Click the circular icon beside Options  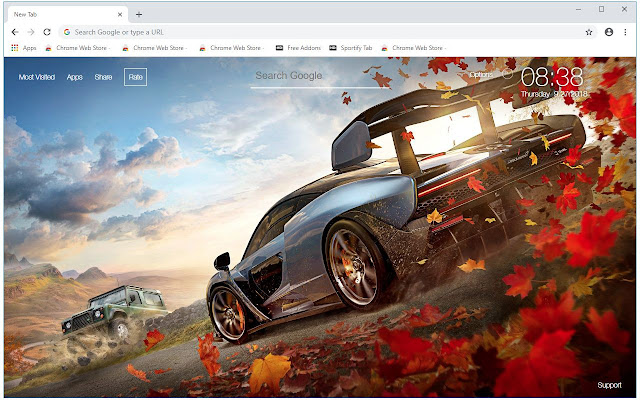point(507,74)
